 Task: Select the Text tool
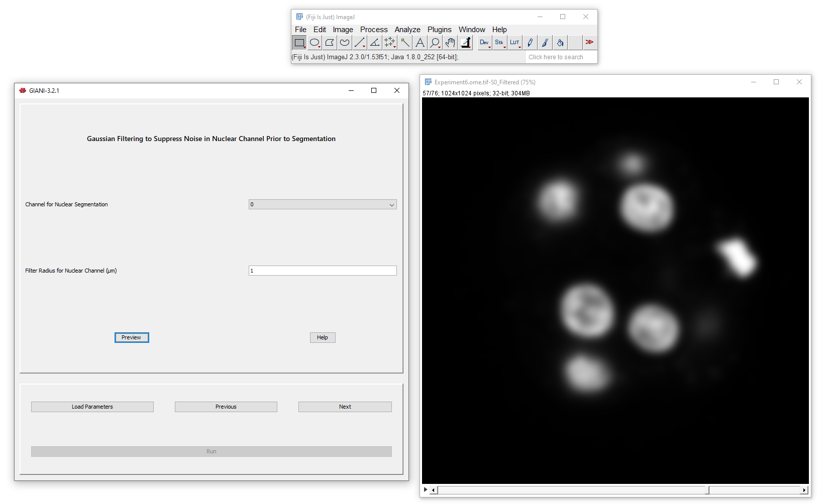click(420, 43)
